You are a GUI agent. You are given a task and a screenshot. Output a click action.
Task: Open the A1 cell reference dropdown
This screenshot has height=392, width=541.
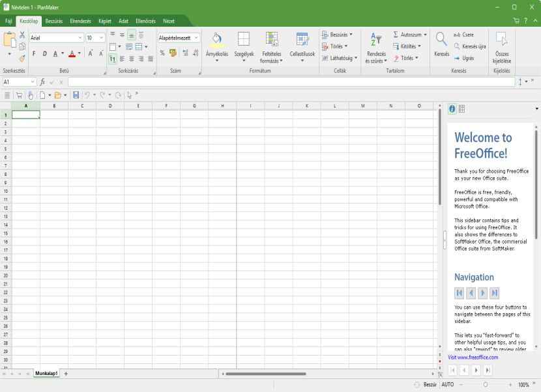click(33, 82)
